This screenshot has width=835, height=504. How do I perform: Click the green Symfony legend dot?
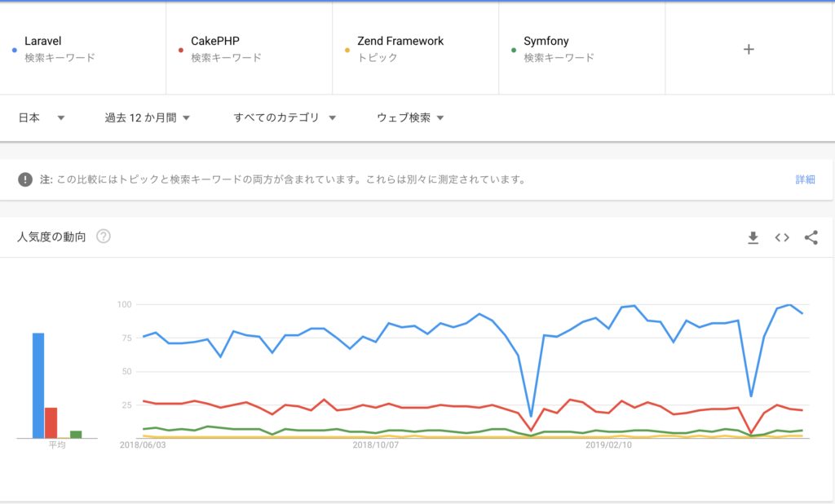click(x=514, y=50)
